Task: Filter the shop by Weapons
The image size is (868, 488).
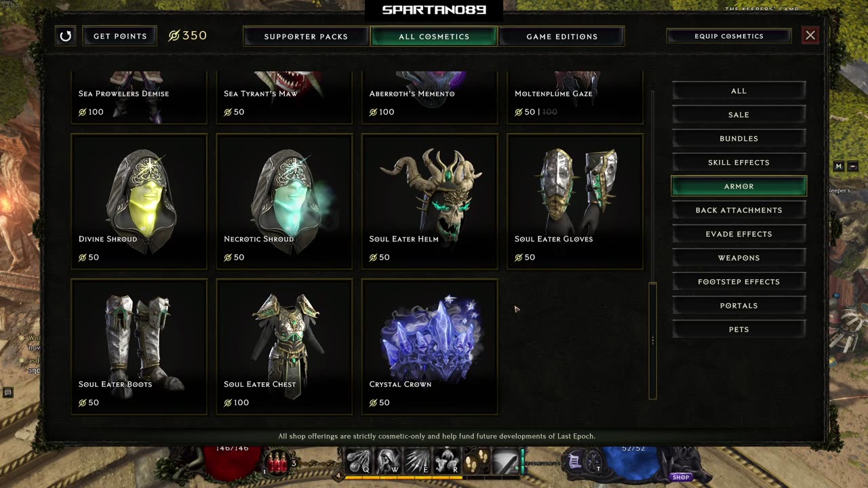Action: coord(739,258)
